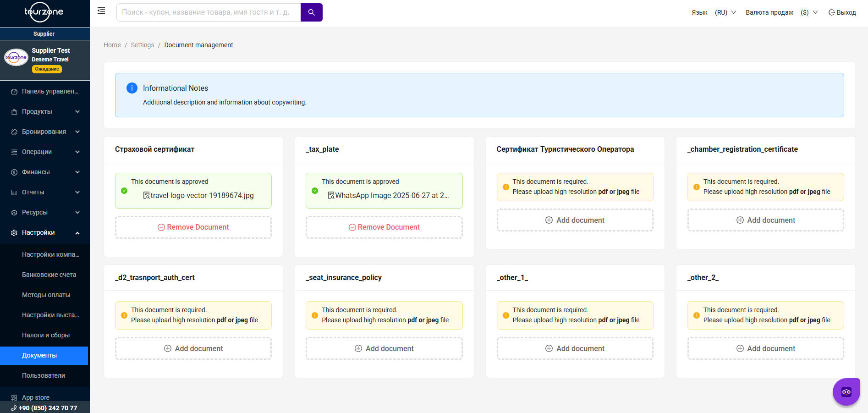Click the blue Informational Notes info icon

pyautogui.click(x=132, y=88)
